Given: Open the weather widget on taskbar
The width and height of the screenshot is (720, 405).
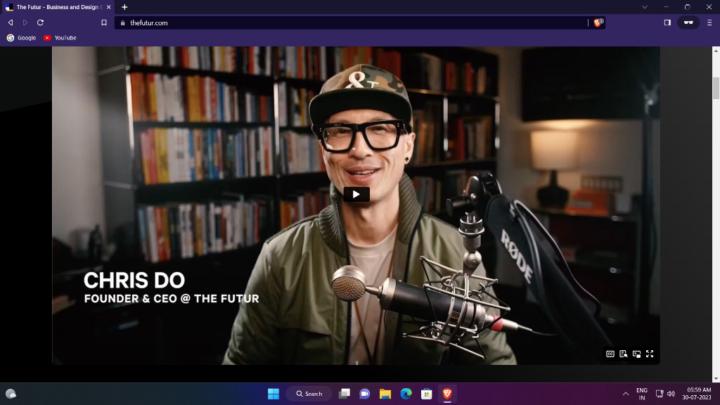Looking at the screenshot, I should (11, 394).
